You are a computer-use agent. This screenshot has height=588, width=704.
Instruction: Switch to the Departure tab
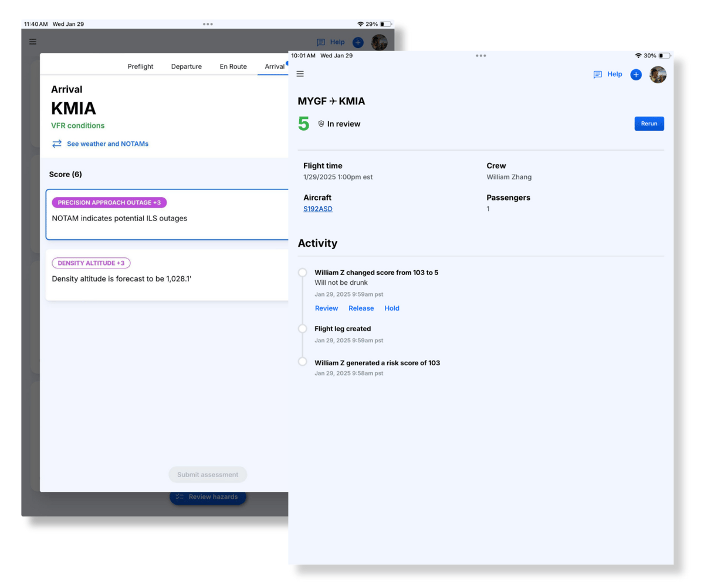pyautogui.click(x=186, y=66)
